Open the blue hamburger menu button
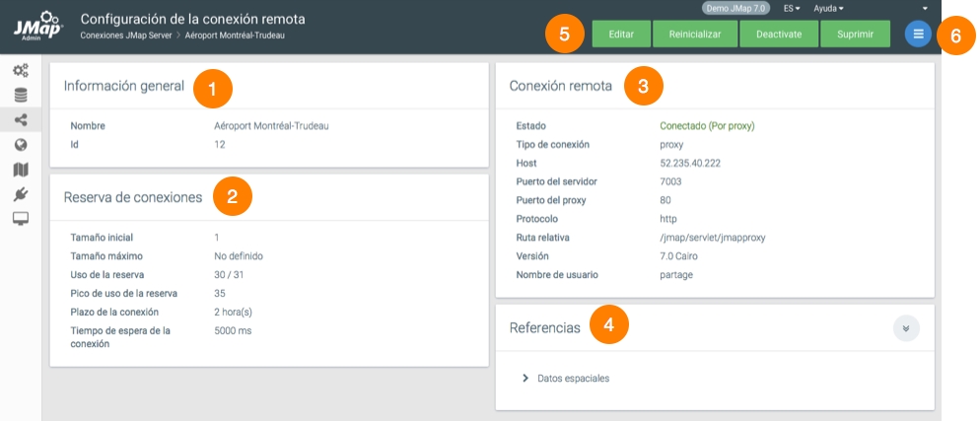The width and height of the screenshot is (980, 421). coord(918,35)
